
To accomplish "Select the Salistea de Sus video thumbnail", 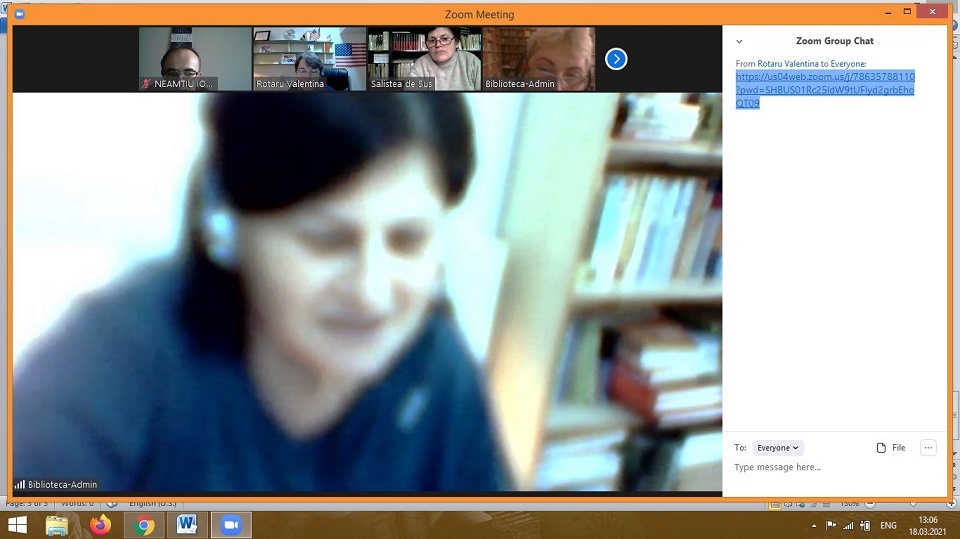I will tap(424, 59).
